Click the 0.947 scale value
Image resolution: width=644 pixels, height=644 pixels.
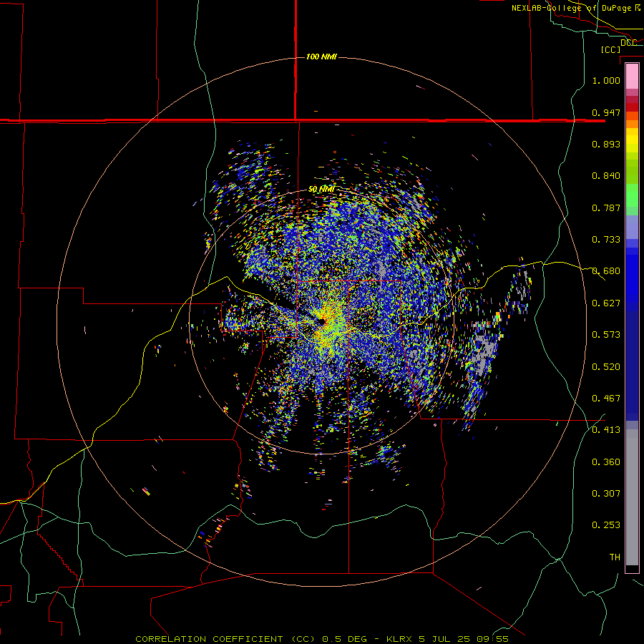coord(606,112)
